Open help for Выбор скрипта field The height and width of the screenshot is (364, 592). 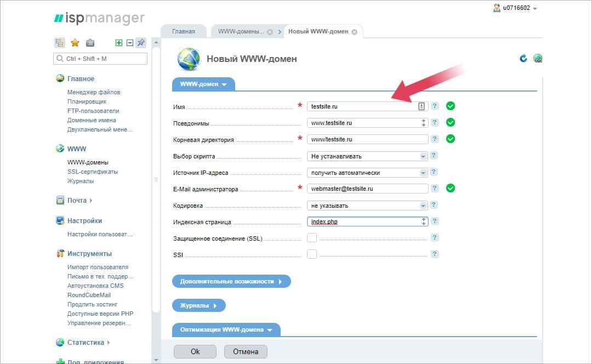tap(434, 155)
